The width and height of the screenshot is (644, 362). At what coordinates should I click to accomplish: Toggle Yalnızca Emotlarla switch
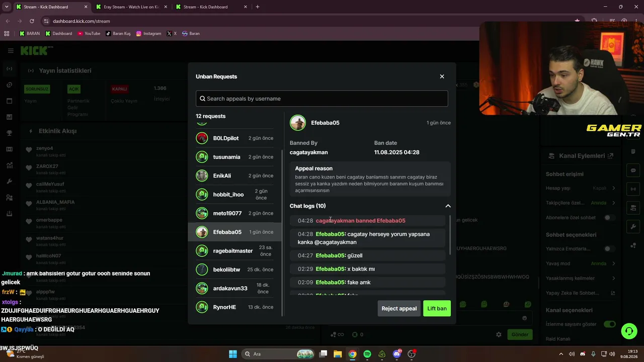click(x=609, y=249)
